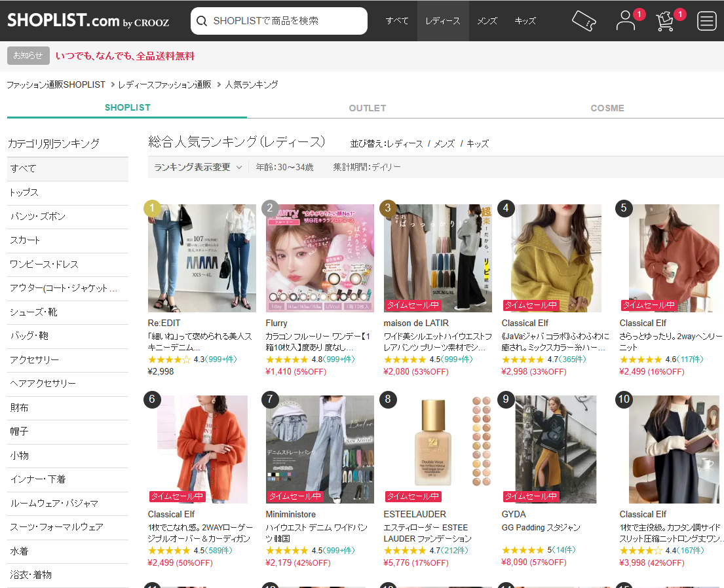724x588 pixels.
Task: Open the free shipping announcement link
Action: (x=124, y=56)
